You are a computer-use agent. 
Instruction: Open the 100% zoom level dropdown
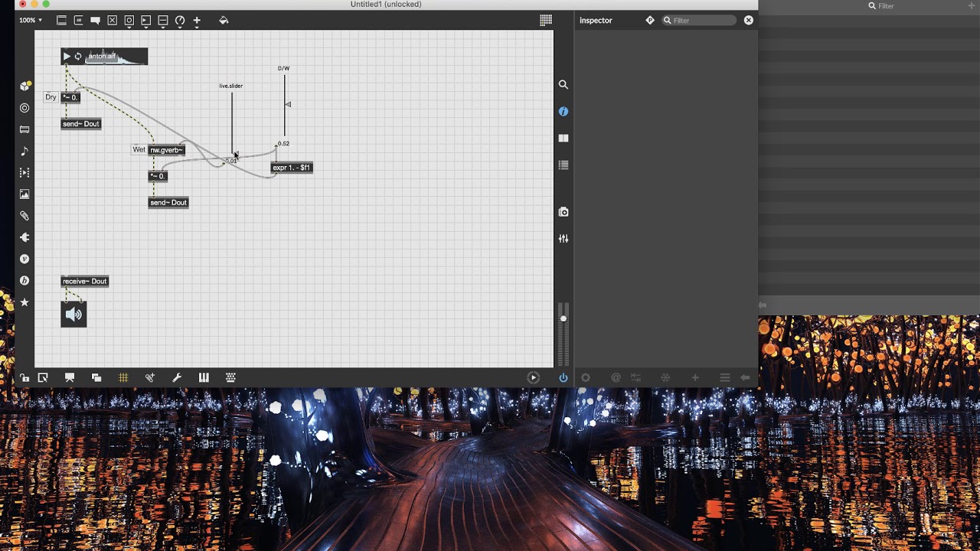pos(31,20)
